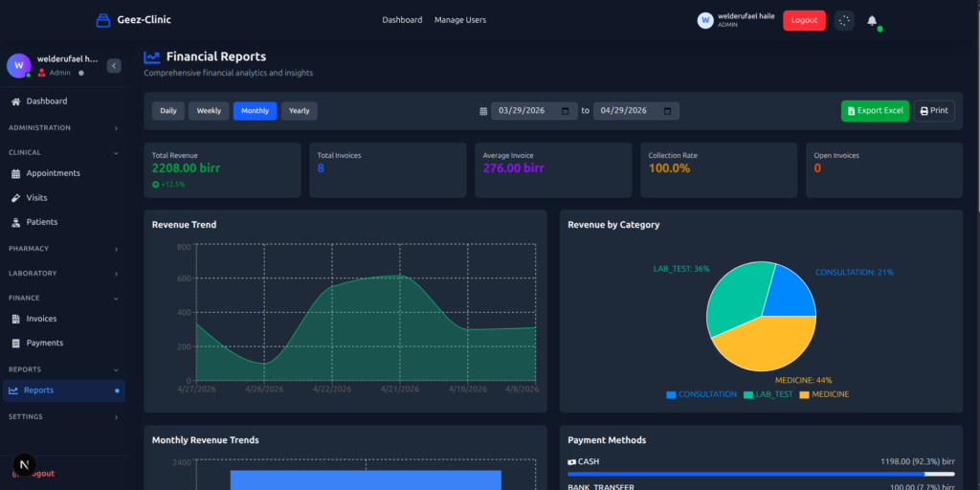Toggle MEDICINE series in pie legend
Image resolution: width=980 pixels, height=490 pixels.
824,395
